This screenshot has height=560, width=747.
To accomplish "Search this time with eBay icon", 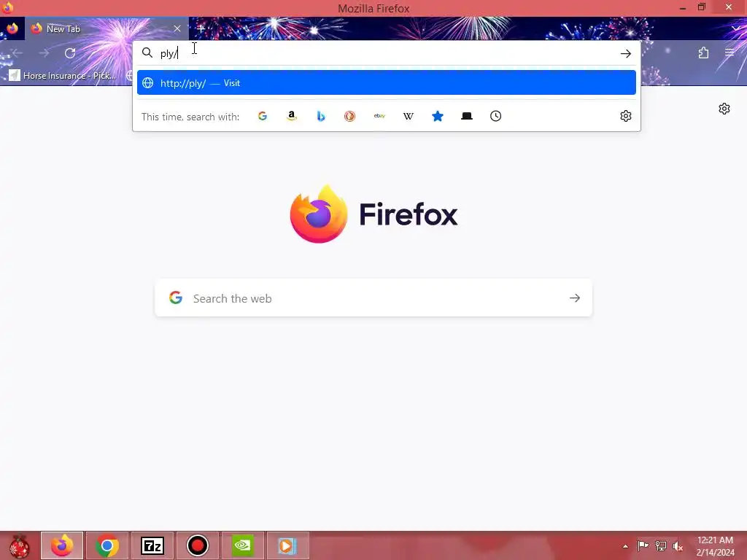I will click(379, 116).
